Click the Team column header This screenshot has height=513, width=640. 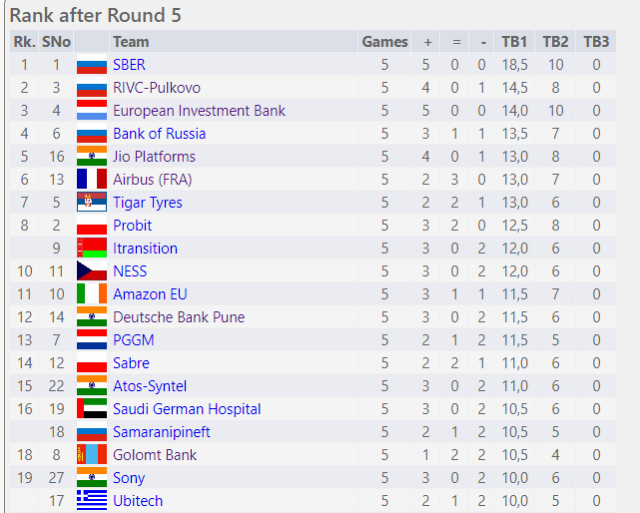point(233,42)
